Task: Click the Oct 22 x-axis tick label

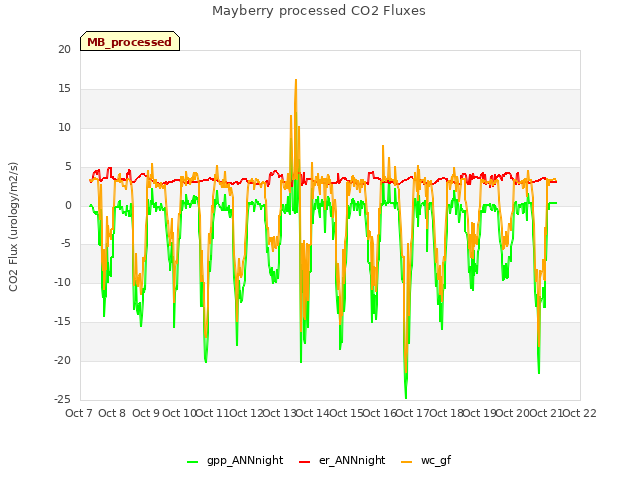Action: click(580, 413)
